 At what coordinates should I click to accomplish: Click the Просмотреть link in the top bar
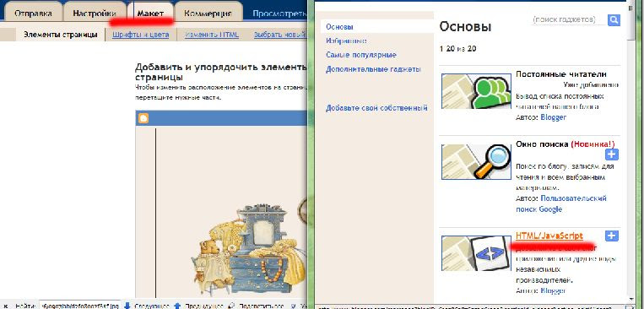click(x=279, y=14)
